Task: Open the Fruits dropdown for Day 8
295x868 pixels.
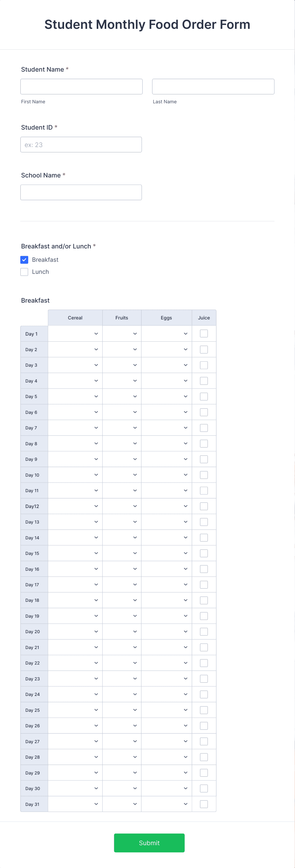Action: [121, 443]
